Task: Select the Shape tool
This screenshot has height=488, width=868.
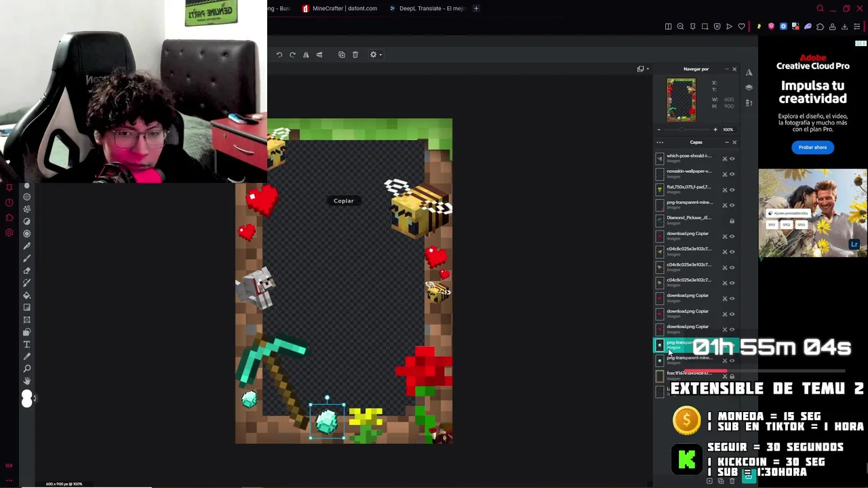Action: pyautogui.click(x=27, y=332)
